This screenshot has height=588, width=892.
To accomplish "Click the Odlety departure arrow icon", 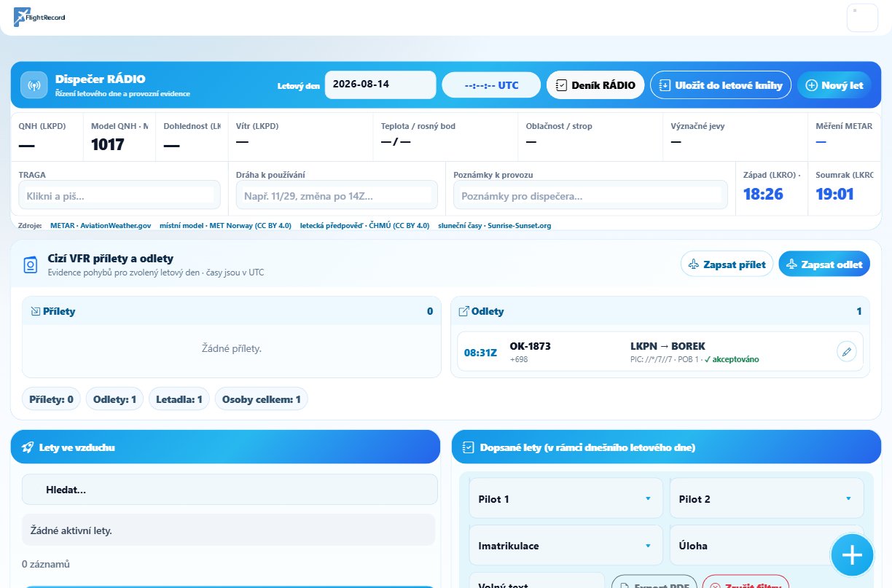I will 463,311.
